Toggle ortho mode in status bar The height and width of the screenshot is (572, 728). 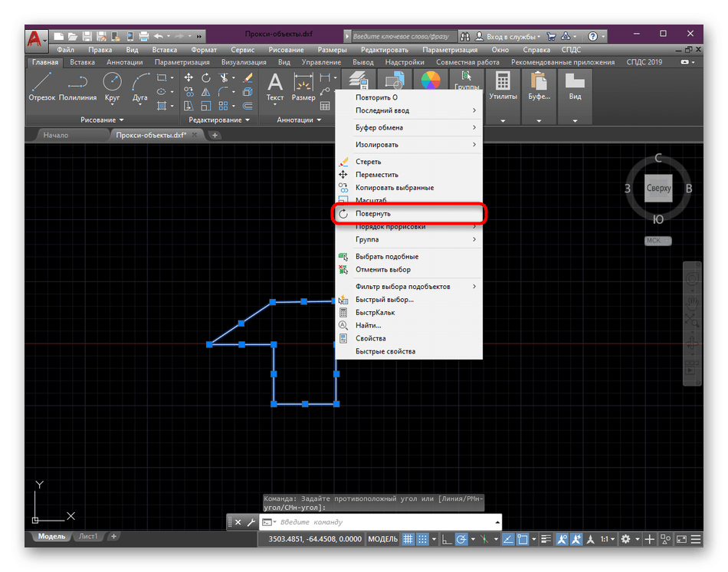(x=446, y=539)
